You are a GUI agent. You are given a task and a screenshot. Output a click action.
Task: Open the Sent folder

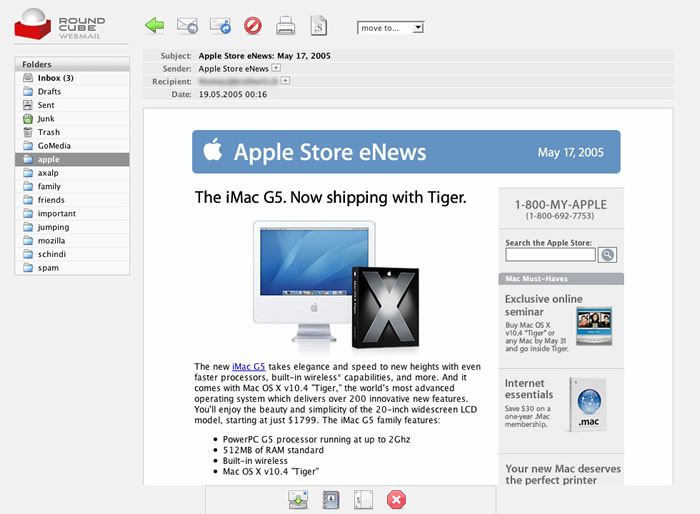[72, 105]
